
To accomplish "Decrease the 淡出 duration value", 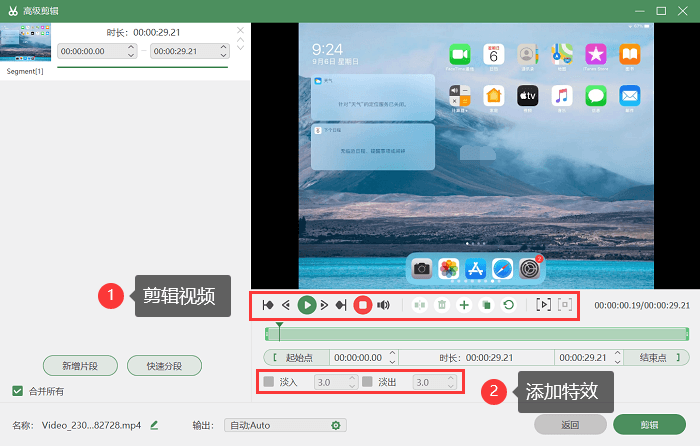I will 451,386.
